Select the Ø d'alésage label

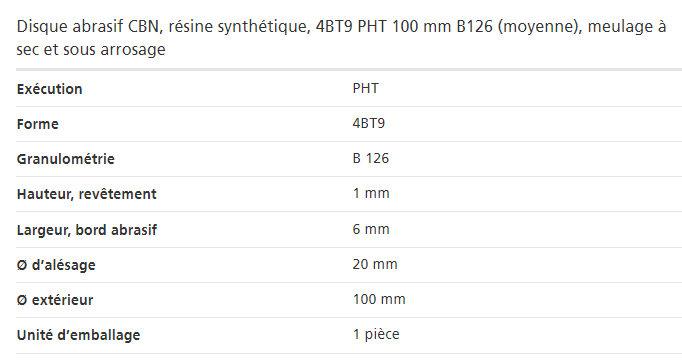tap(56, 265)
